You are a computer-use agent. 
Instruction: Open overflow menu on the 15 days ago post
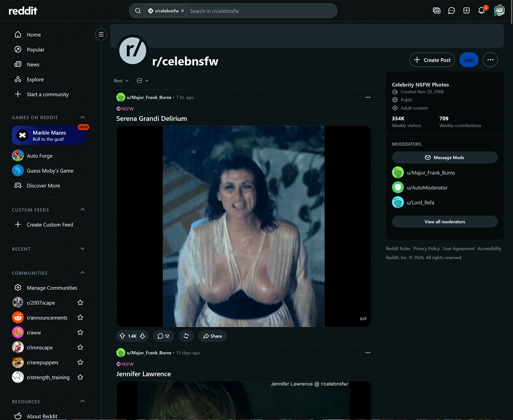(x=368, y=352)
